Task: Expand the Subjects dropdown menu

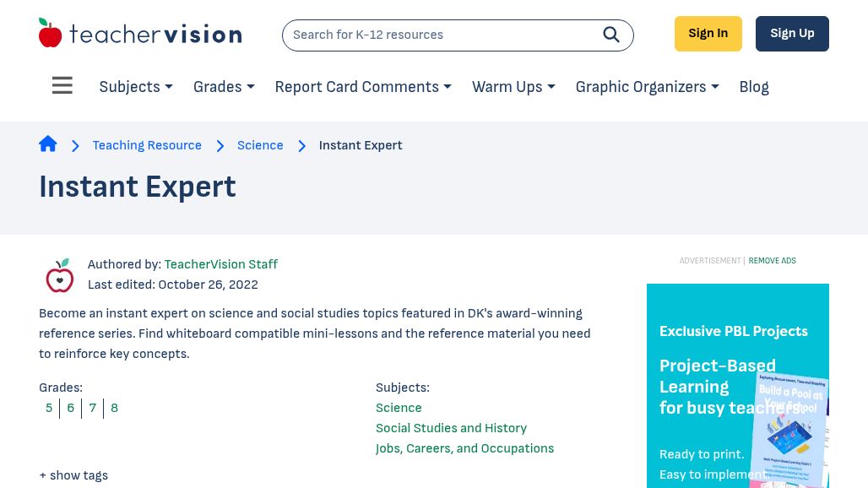Action: click(x=136, y=87)
